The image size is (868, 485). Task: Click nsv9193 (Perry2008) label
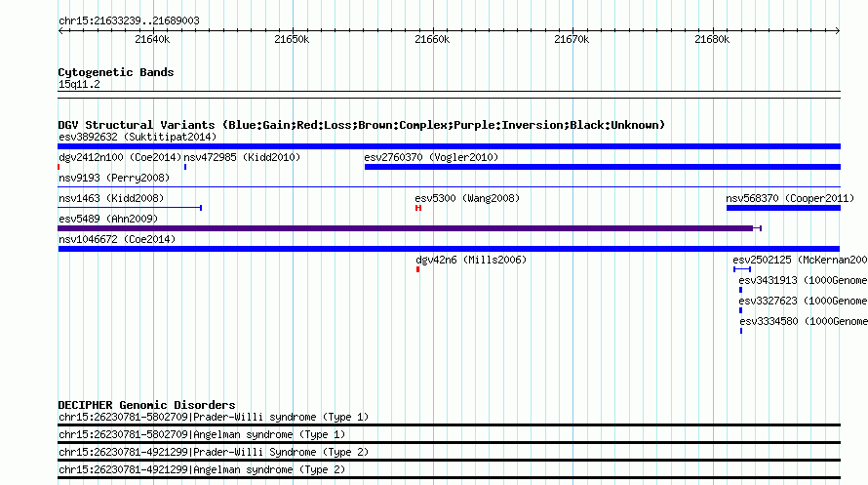tap(114, 178)
